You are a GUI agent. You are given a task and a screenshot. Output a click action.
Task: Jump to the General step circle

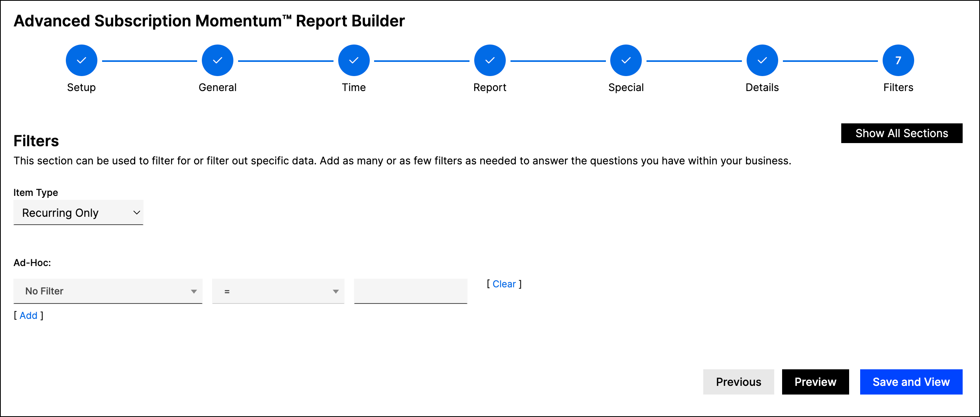(x=218, y=60)
